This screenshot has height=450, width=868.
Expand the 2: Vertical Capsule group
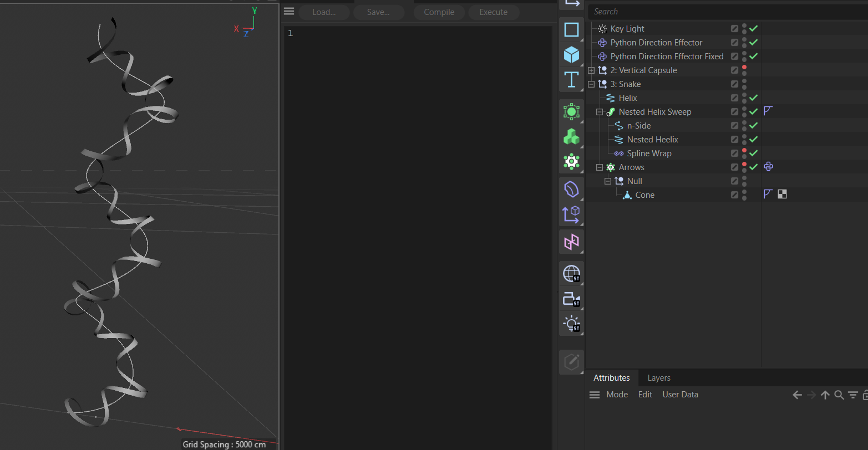591,70
